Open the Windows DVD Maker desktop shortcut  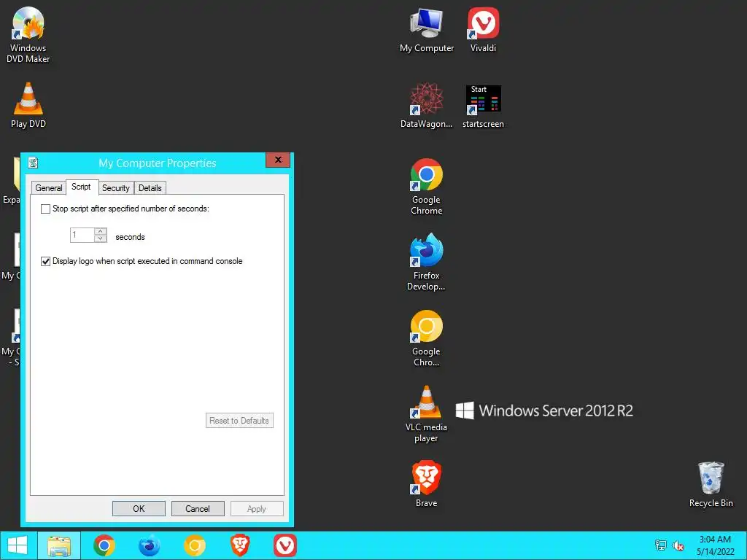[28, 35]
